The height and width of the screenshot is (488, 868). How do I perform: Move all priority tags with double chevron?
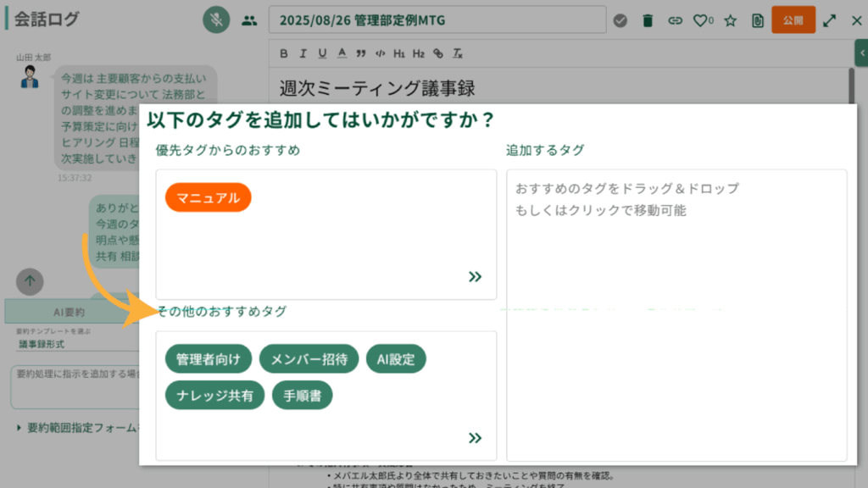click(x=475, y=276)
